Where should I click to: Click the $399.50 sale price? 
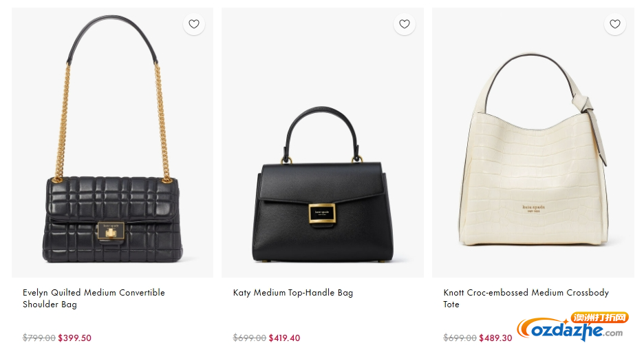75,338
